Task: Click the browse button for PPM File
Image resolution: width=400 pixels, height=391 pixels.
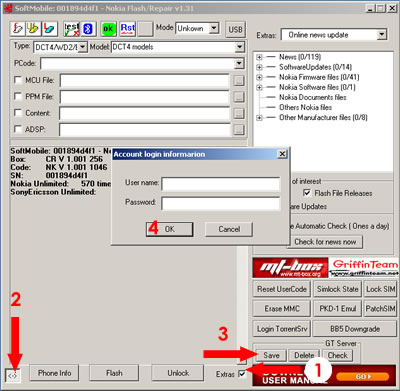Action: click(x=239, y=97)
